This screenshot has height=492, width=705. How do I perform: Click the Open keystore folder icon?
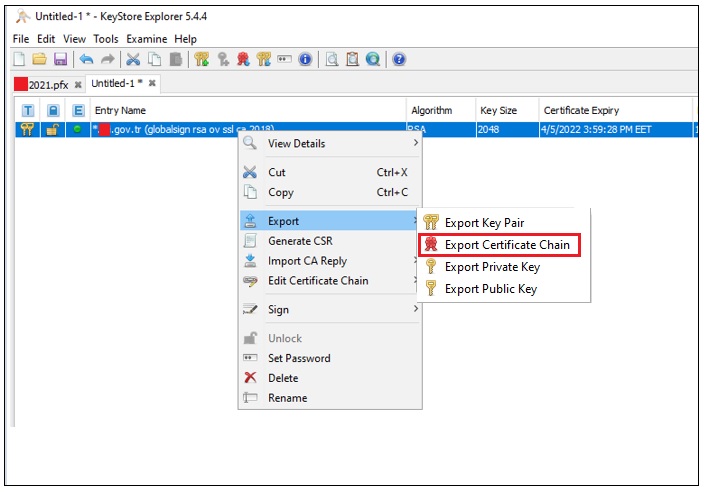pyautogui.click(x=40, y=60)
